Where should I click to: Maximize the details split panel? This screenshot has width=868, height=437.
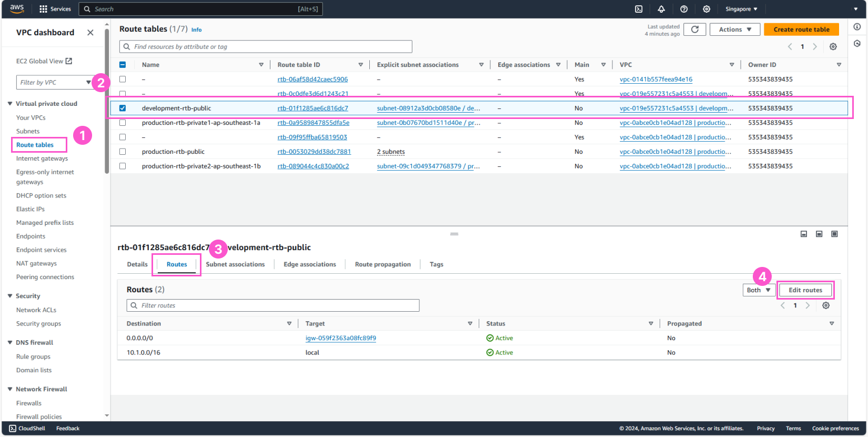click(x=834, y=234)
